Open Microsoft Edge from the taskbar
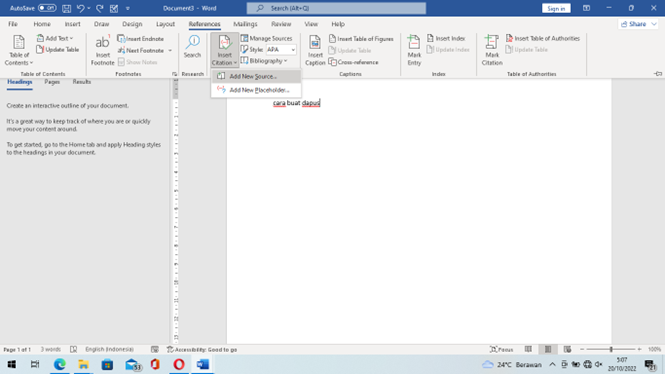This screenshot has height=374, width=665. (x=59, y=364)
